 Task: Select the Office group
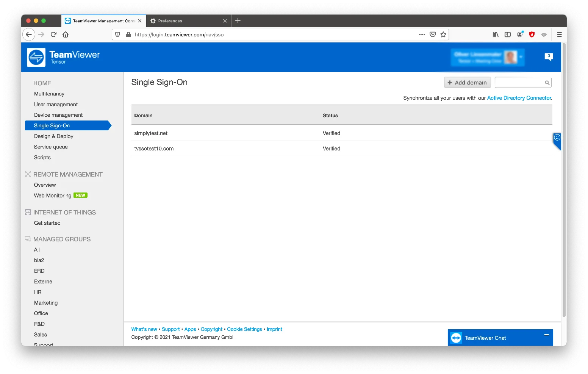tap(41, 313)
